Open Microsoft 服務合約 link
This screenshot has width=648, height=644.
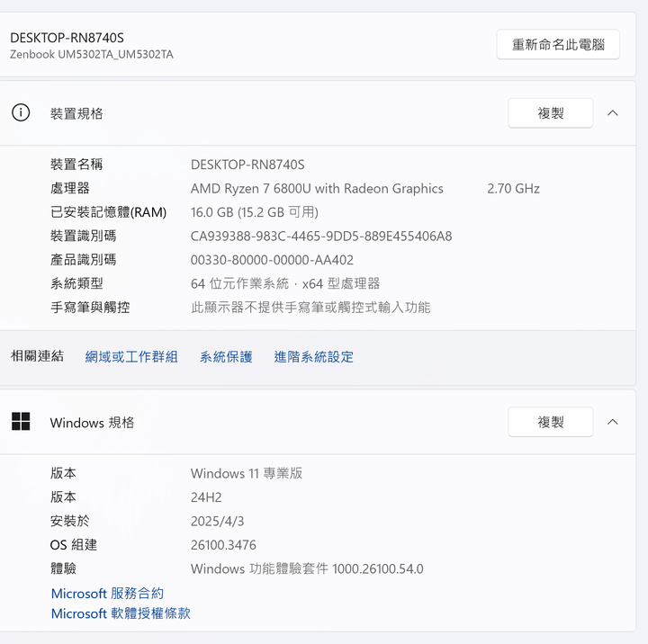[107, 594]
